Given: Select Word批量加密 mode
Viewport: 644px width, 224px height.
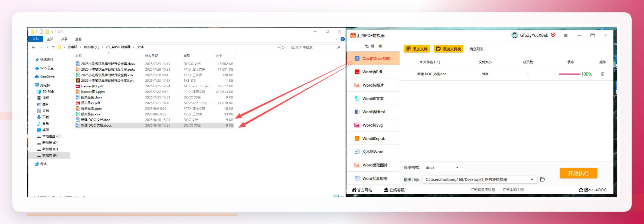Looking at the screenshot, I should pyautogui.click(x=373, y=179).
